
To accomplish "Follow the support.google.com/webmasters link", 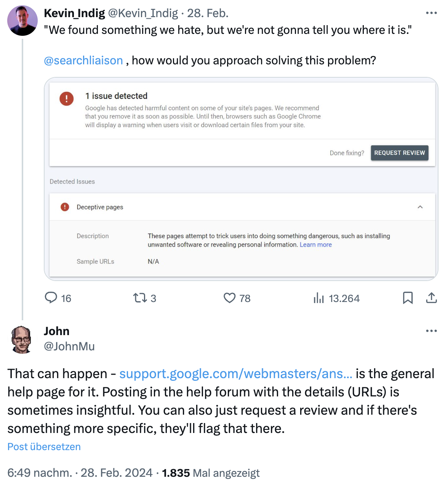I will (x=235, y=374).
